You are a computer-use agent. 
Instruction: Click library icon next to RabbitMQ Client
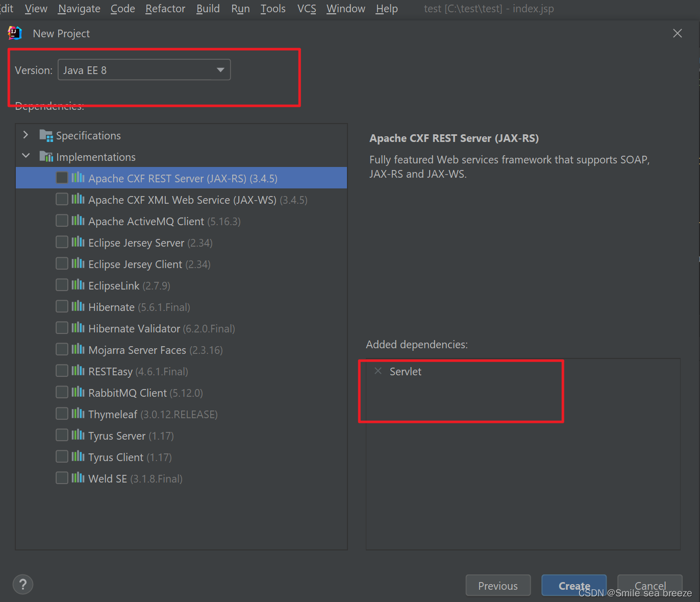[x=78, y=392]
